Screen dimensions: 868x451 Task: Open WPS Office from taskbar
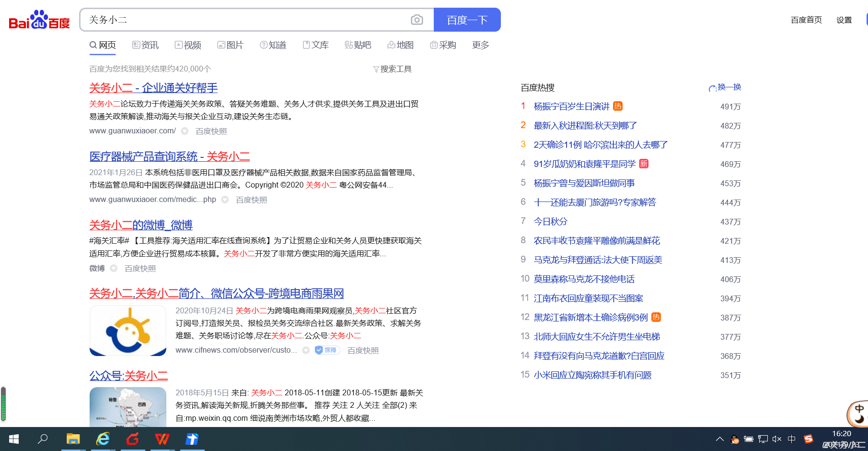[162, 439]
